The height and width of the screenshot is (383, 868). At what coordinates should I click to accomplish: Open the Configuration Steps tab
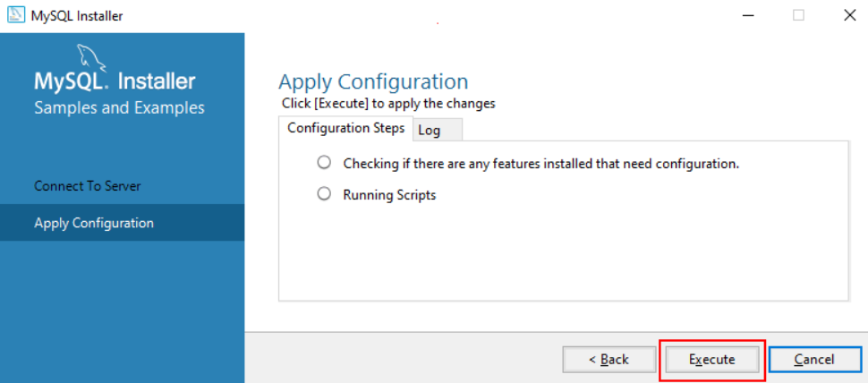pos(346,128)
